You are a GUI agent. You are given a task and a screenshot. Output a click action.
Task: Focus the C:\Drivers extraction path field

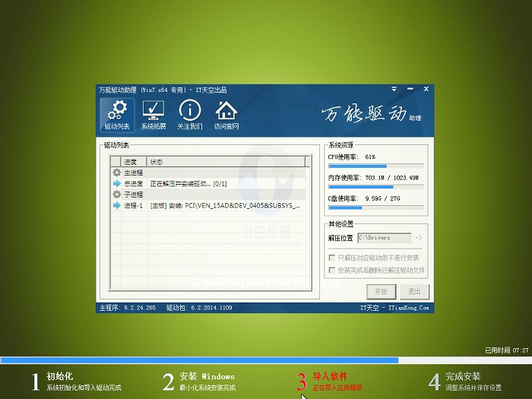[385, 238]
